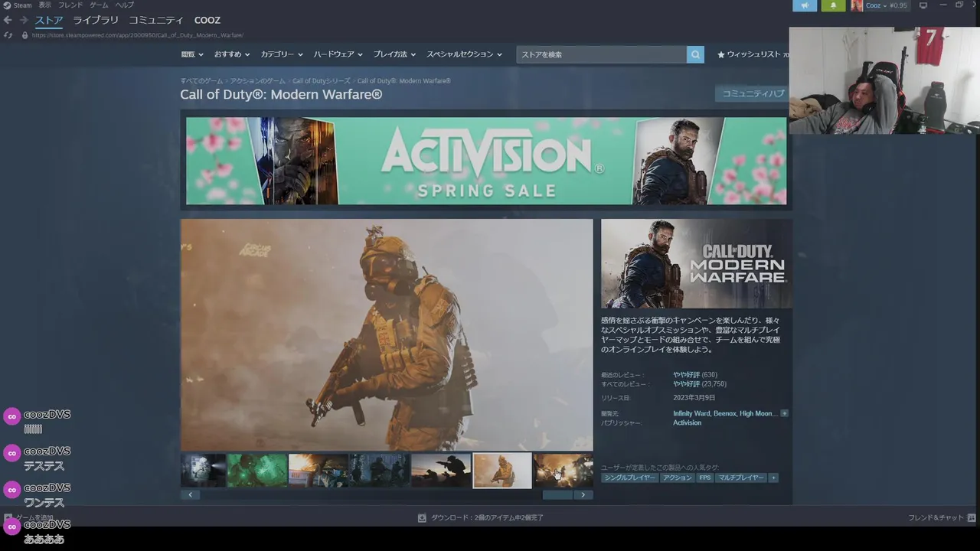Viewport: 980px width, 551px height.
Task: Click the Infinity Ward developer link
Action: click(691, 413)
